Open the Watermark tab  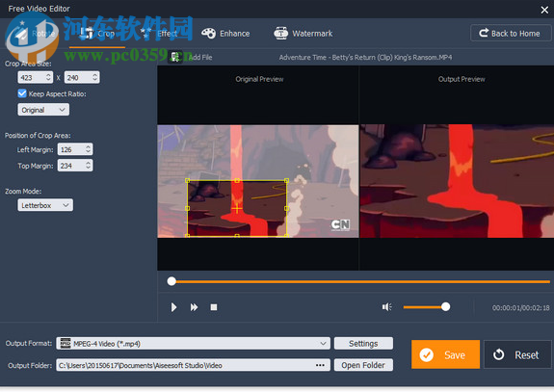pos(303,34)
